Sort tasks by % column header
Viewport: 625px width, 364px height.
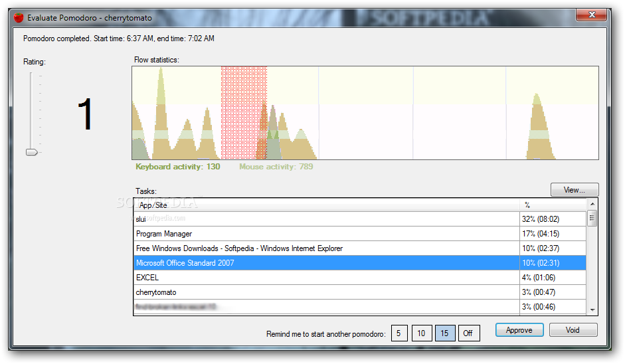click(x=553, y=205)
